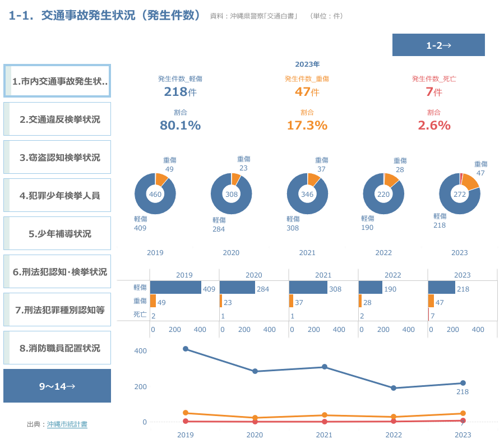The width and height of the screenshot is (504, 448).
Task: Click the 2023 重傷 orange bar labeled 47
Action: [431, 302]
